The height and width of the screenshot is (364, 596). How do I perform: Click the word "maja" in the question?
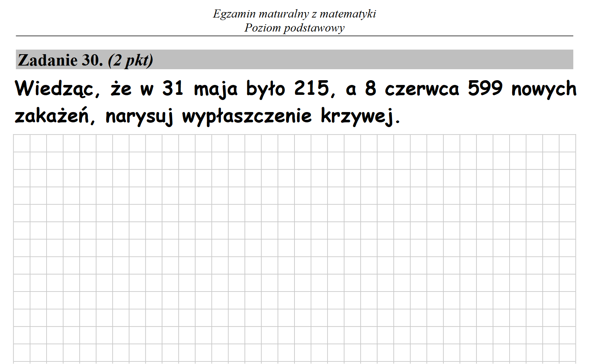pos(215,90)
